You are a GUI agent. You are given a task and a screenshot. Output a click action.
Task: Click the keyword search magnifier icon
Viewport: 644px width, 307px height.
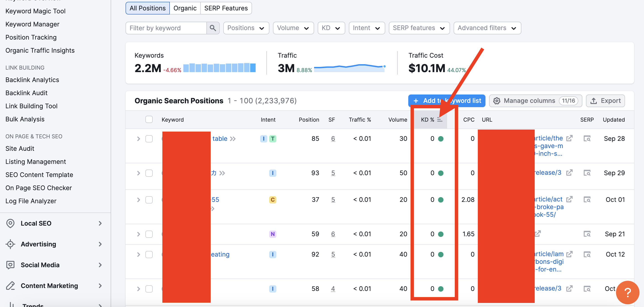tap(213, 28)
